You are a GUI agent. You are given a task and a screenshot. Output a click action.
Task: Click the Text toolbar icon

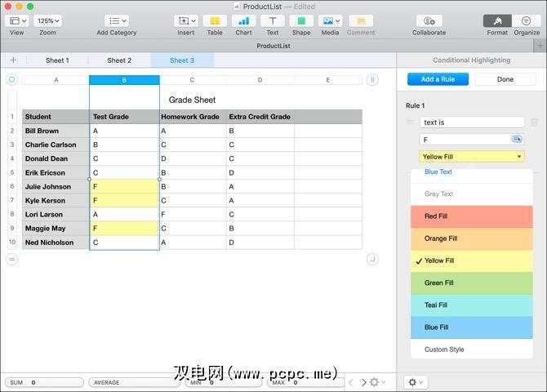[273, 21]
